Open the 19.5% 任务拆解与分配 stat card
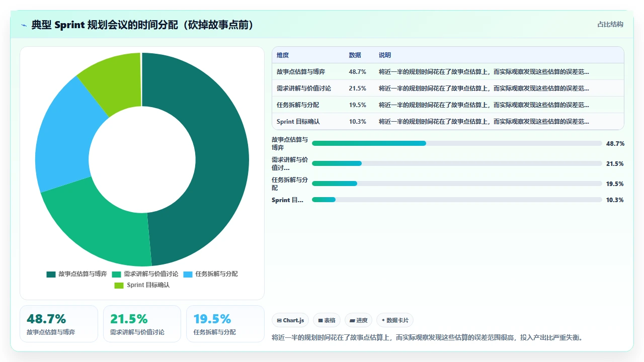 (225, 324)
